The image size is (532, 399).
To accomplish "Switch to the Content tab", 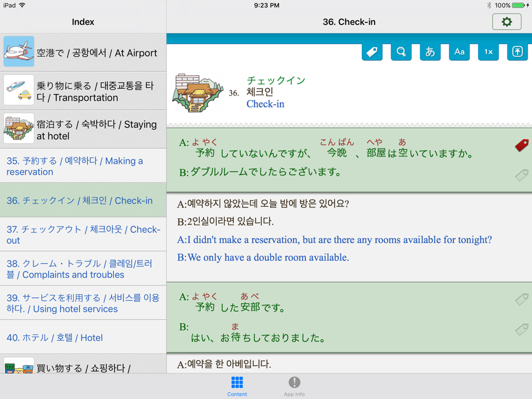I will [237, 386].
